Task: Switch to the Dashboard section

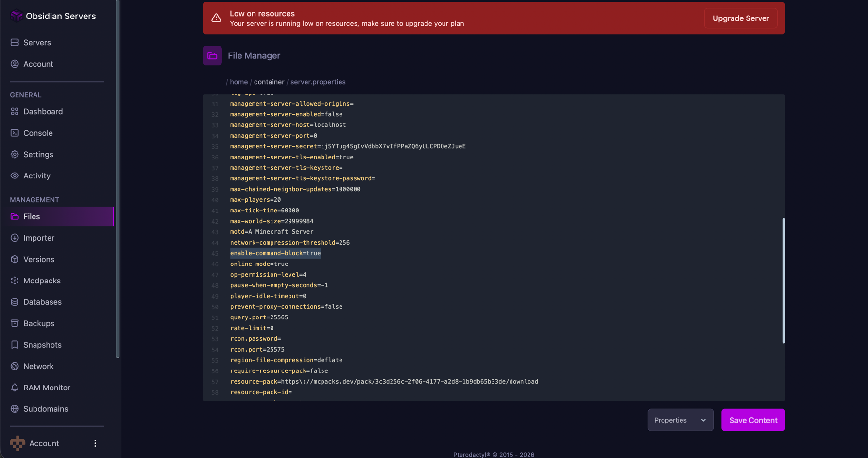Action: tap(43, 111)
